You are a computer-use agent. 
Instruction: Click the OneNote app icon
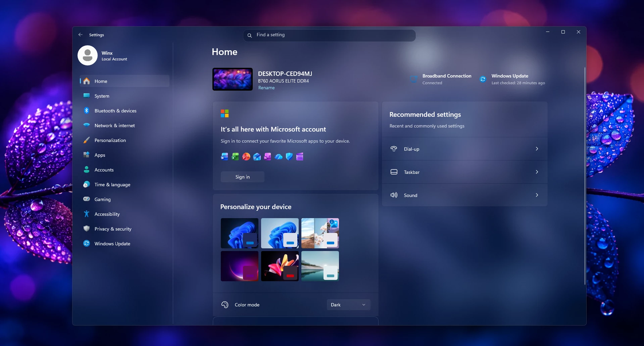tap(267, 156)
